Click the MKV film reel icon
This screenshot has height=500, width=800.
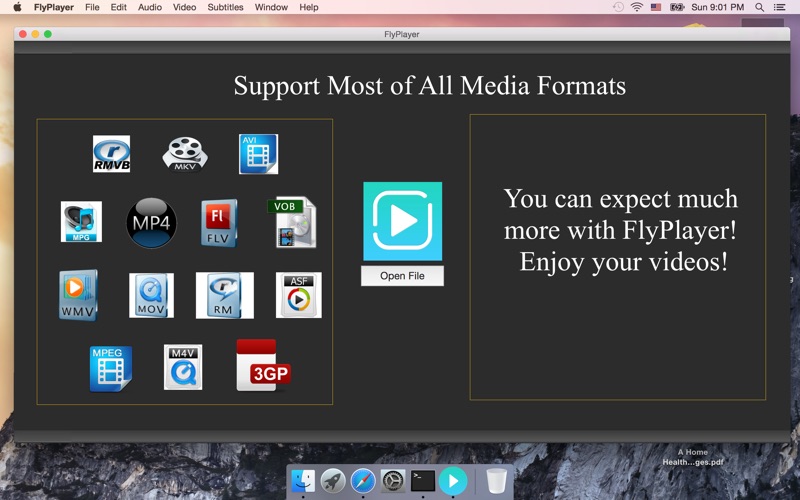point(185,154)
